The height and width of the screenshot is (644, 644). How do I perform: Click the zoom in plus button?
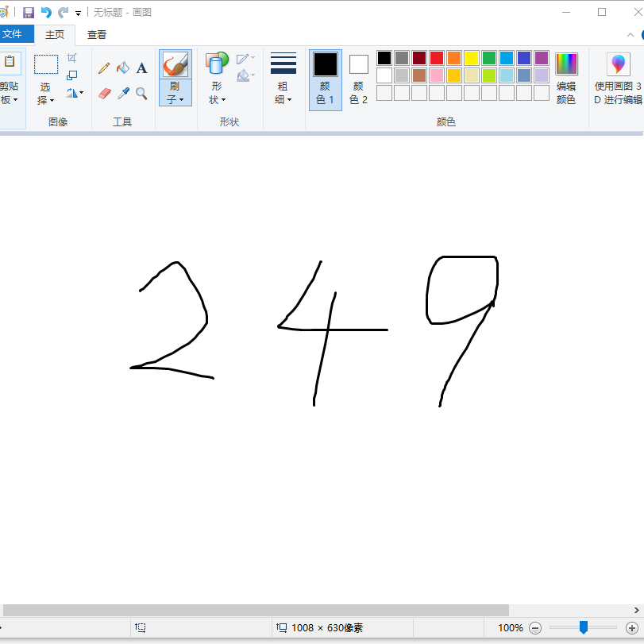(632, 628)
